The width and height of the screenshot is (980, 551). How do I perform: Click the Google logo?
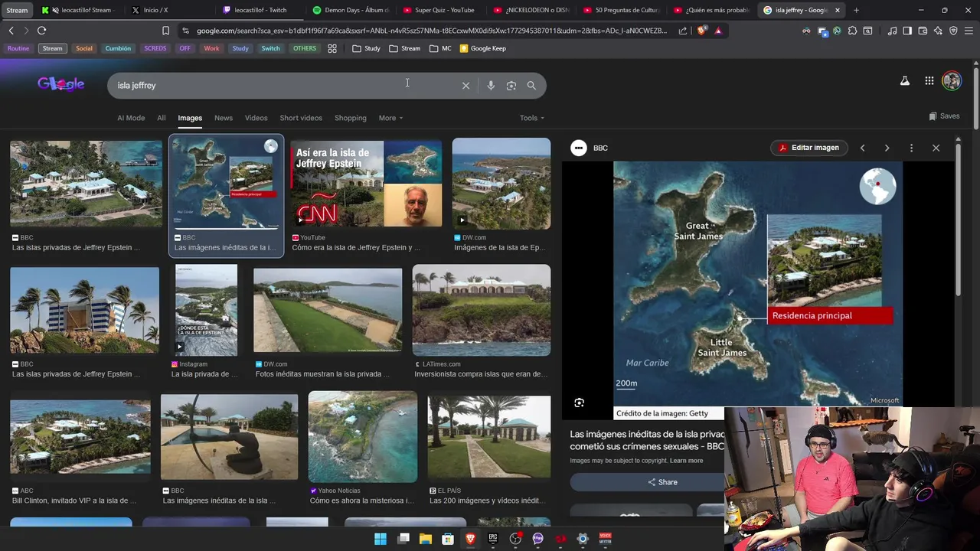click(60, 84)
